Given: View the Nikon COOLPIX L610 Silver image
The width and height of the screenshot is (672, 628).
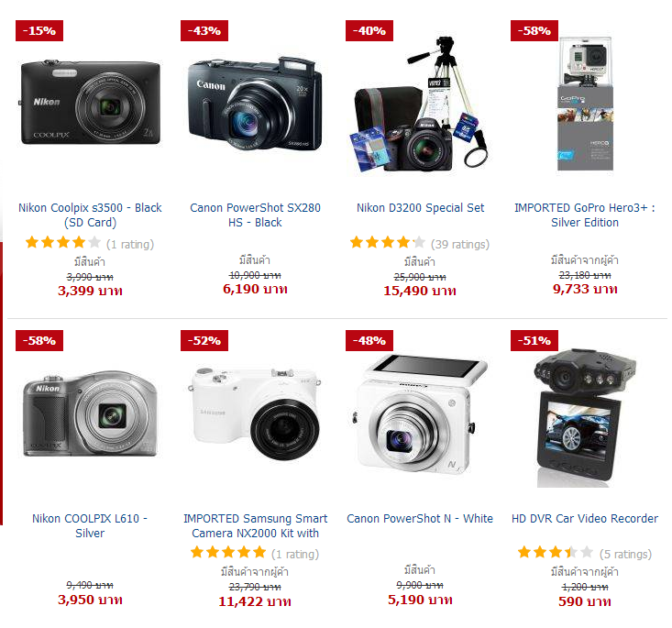Looking at the screenshot, I should point(90,415).
